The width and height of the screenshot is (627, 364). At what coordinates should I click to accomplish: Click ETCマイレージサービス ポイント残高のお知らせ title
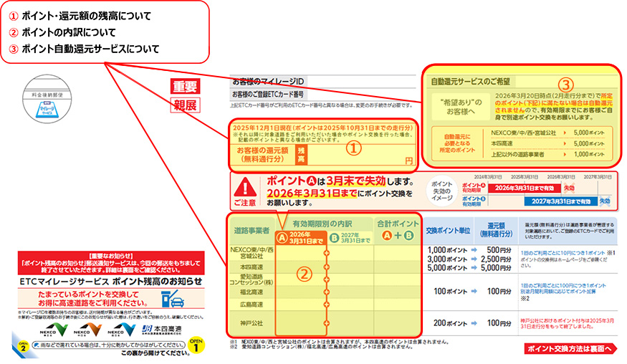pos(111,282)
